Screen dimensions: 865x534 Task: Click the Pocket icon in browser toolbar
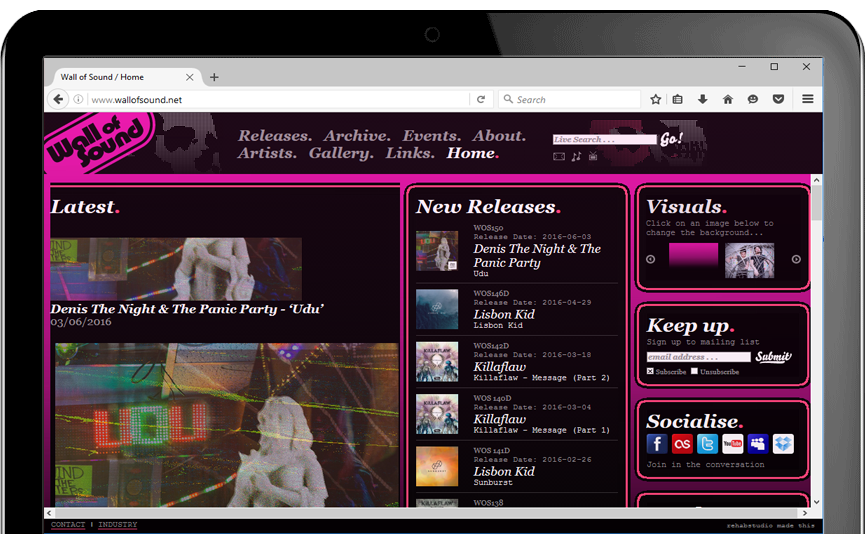click(778, 99)
